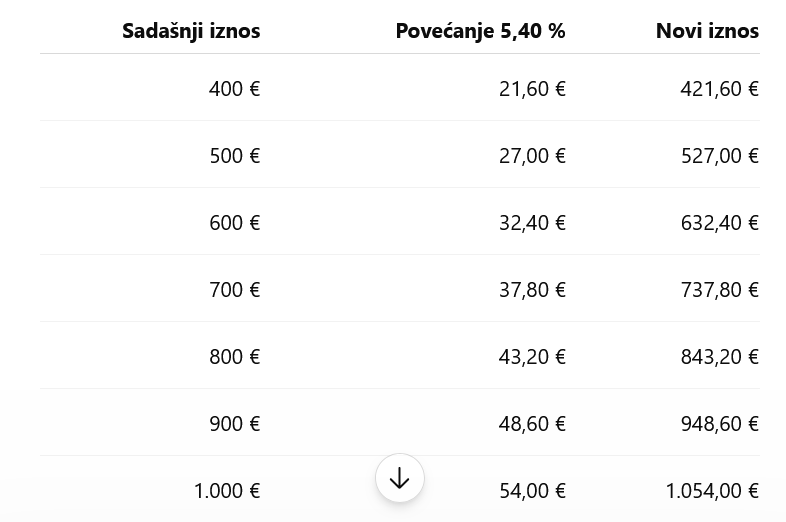Image resolution: width=786 pixels, height=522 pixels.
Task: Click the 1.000 € current amount cell
Action: click(x=227, y=491)
